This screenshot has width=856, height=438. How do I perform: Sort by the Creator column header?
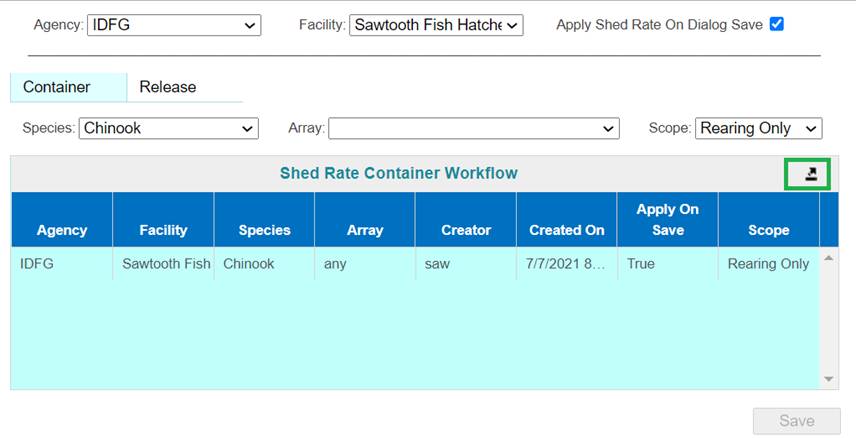(466, 230)
